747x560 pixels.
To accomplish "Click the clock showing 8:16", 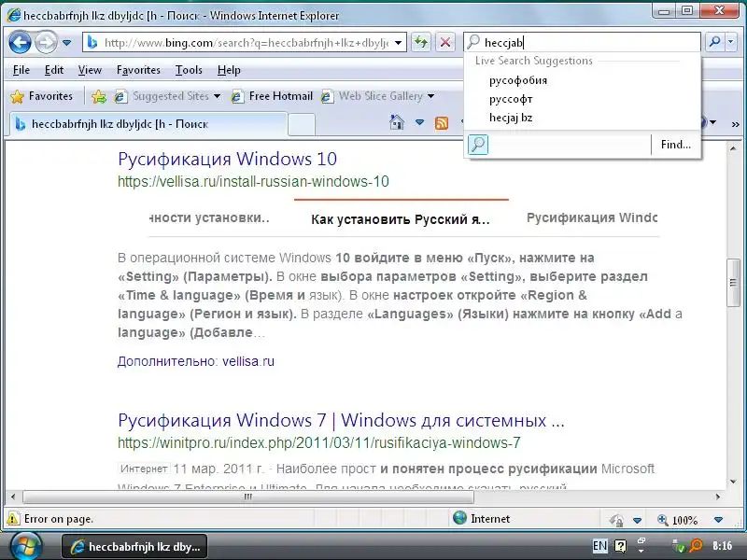I will coord(722,546).
